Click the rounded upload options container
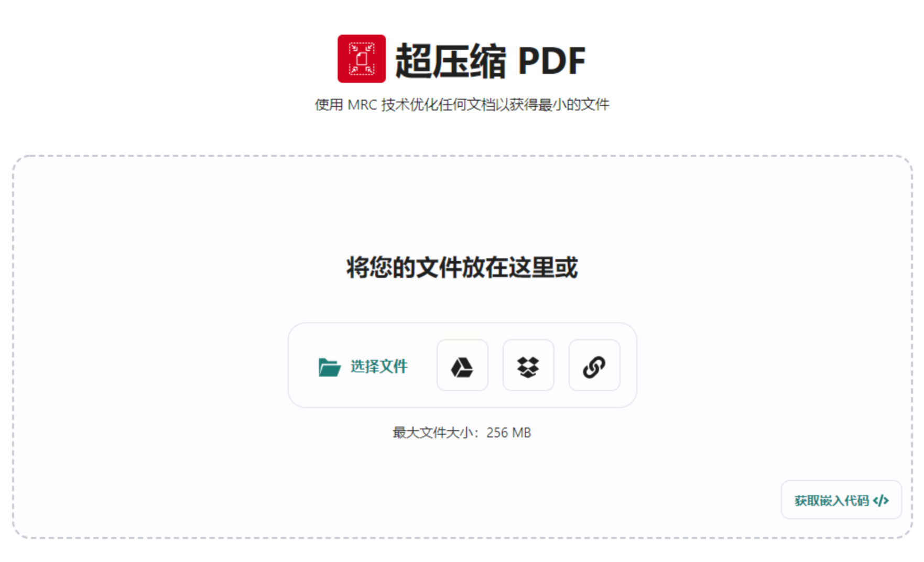Viewport: 924px width, 562px height. [x=462, y=365]
